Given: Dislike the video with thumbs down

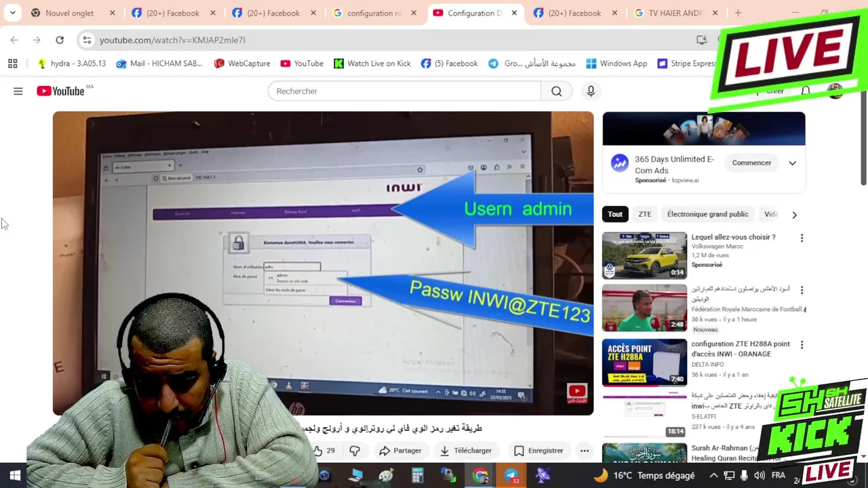Looking at the screenshot, I should pyautogui.click(x=355, y=451).
